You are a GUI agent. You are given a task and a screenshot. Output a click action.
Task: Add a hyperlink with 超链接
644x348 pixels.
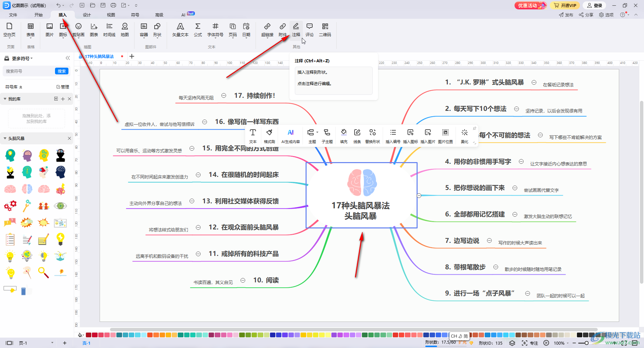click(267, 29)
